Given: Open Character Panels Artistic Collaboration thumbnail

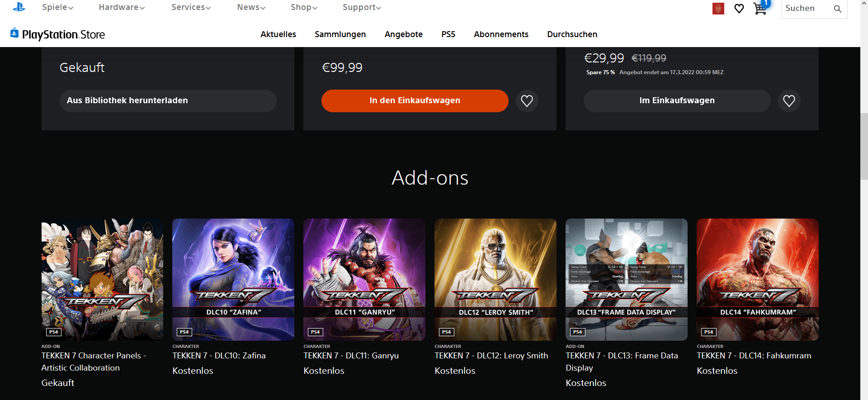Looking at the screenshot, I should click(102, 280).
